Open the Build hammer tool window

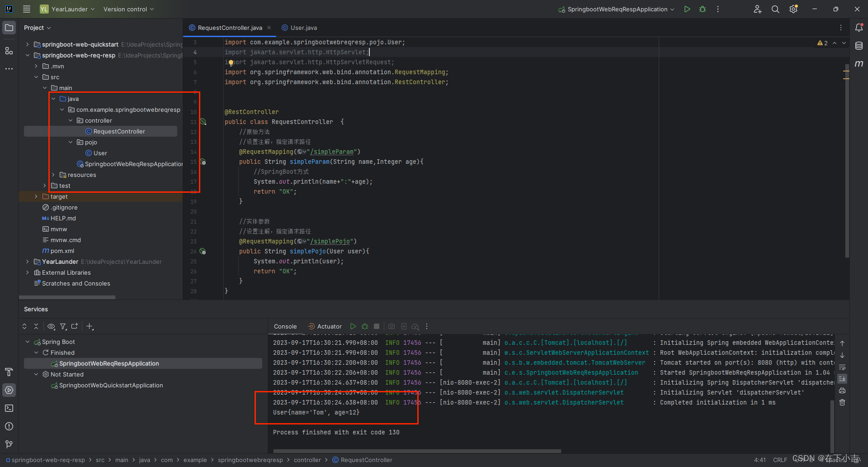coord(9,372)
